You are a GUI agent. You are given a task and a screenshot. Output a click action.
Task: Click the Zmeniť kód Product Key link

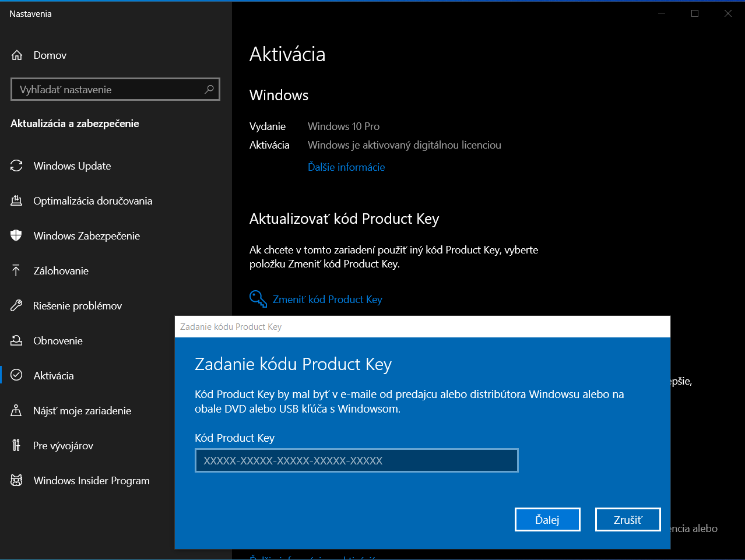coord(328,300)
